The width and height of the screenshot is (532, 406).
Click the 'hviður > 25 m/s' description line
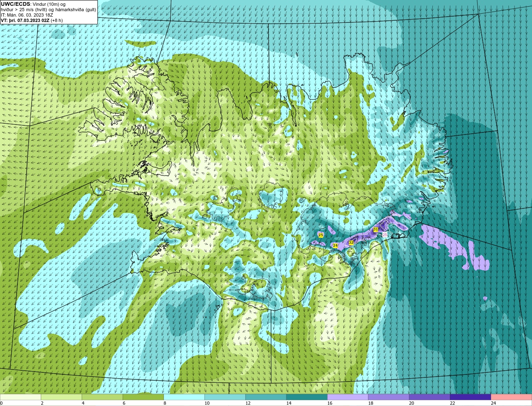(x=48, y=10)
